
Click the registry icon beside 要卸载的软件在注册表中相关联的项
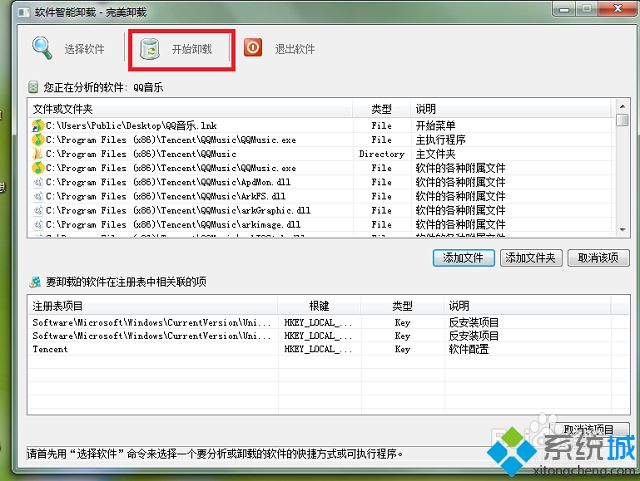point(36,282)
